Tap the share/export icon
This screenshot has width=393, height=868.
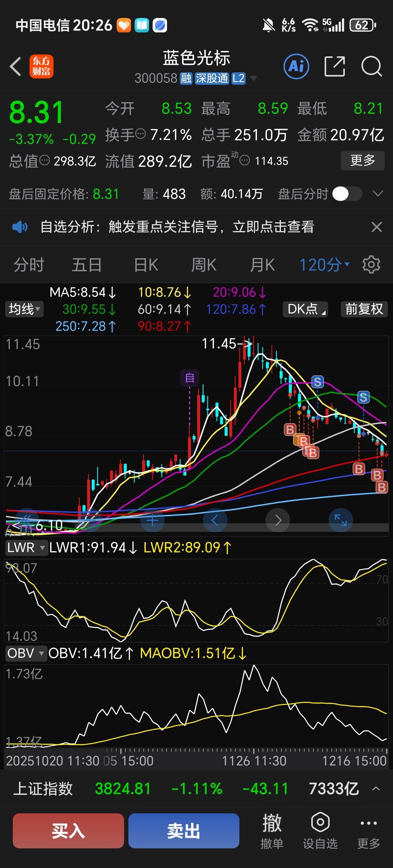pos(334,66)
